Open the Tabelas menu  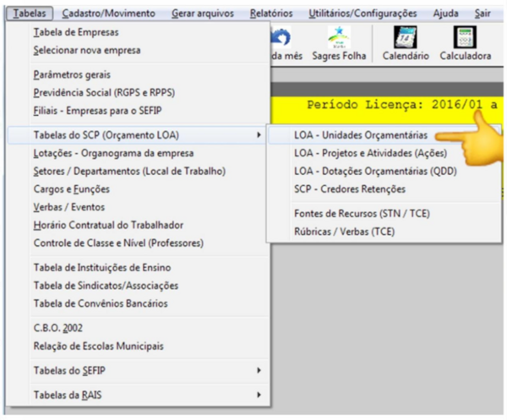[x=30, y=14]
